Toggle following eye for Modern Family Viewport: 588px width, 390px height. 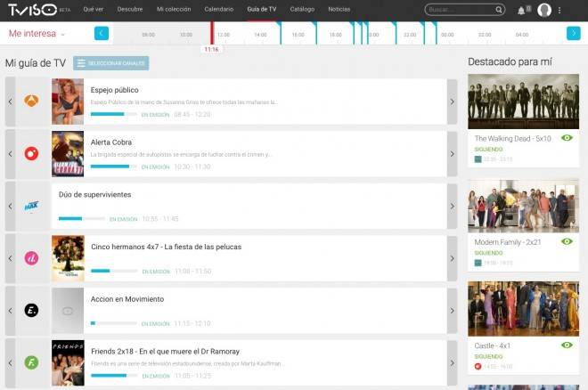[x=567, y=241]
